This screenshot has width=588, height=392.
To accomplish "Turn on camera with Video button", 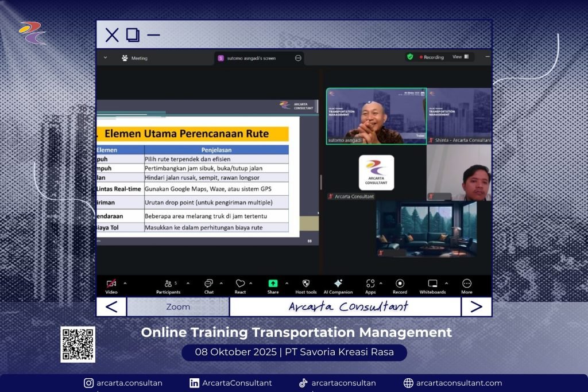I will (111, 284).
